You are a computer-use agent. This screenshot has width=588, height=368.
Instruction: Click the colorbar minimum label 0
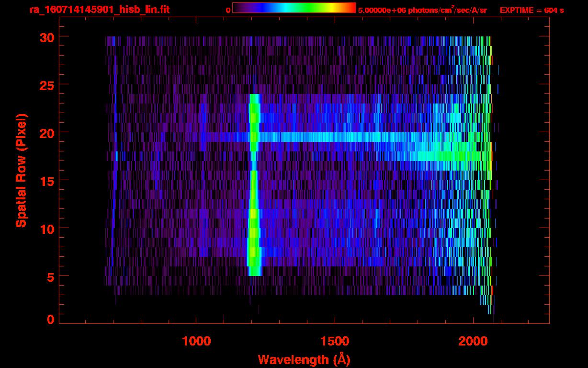[228, 10]
